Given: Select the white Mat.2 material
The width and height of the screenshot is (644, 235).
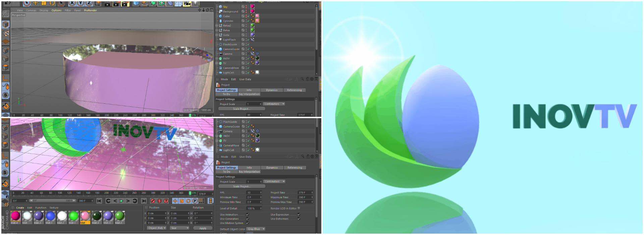Looking at the screenshot, I should click(62, 218).
